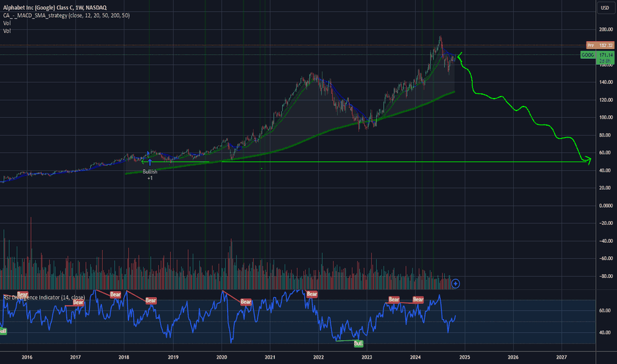This screenshot has width=617, height=364.
Task: Click the blue up-arrow signal above Bullish label
Action: [x=150, y=163]
